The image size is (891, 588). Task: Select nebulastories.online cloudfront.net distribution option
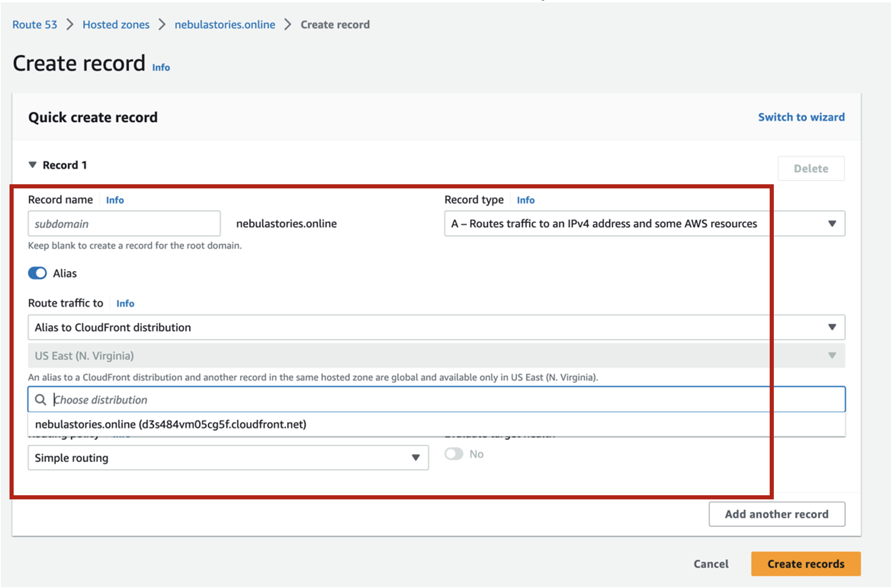pos(436,424)
